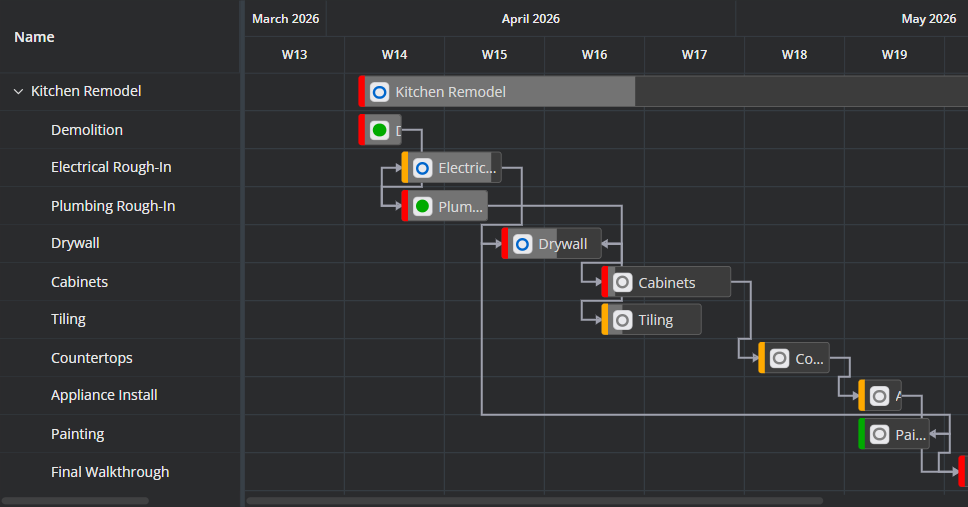Click the Pai... Painting bar label
The width and height of the screenshot is (968, 507).
[911, 435]
